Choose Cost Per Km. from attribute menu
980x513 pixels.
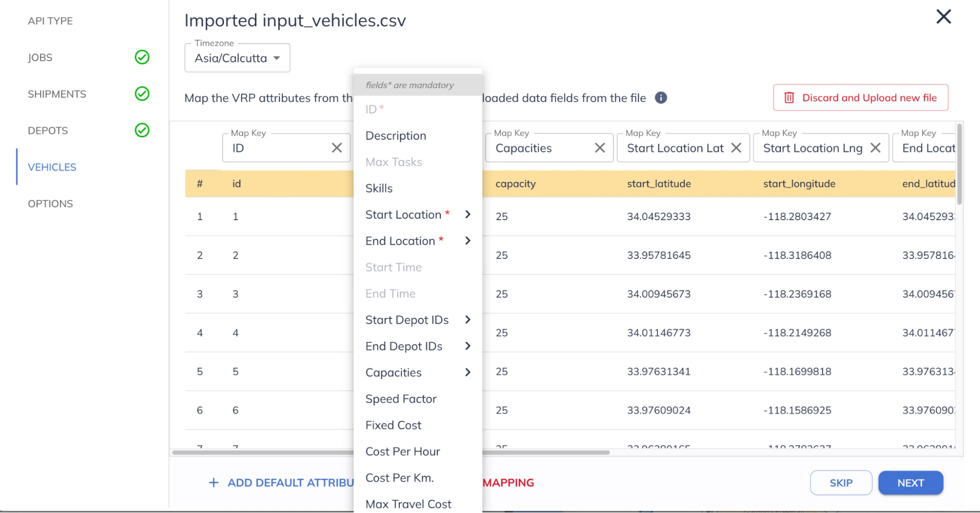click(x=418, y=478)
